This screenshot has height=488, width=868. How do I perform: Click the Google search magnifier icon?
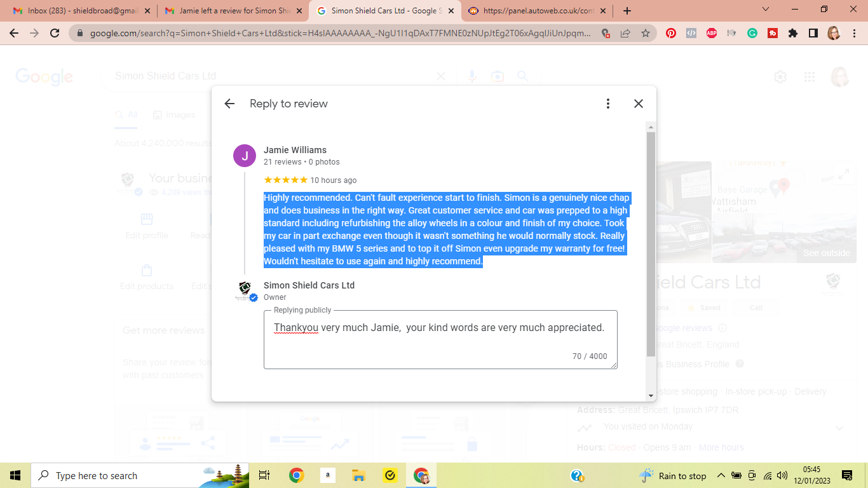pos(522,76)
